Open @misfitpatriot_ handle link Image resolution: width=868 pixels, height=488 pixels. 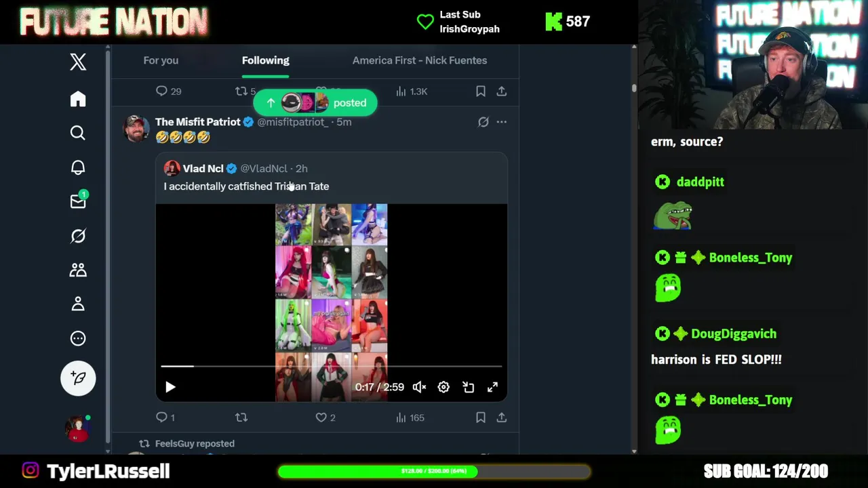[x=293, y=122]
